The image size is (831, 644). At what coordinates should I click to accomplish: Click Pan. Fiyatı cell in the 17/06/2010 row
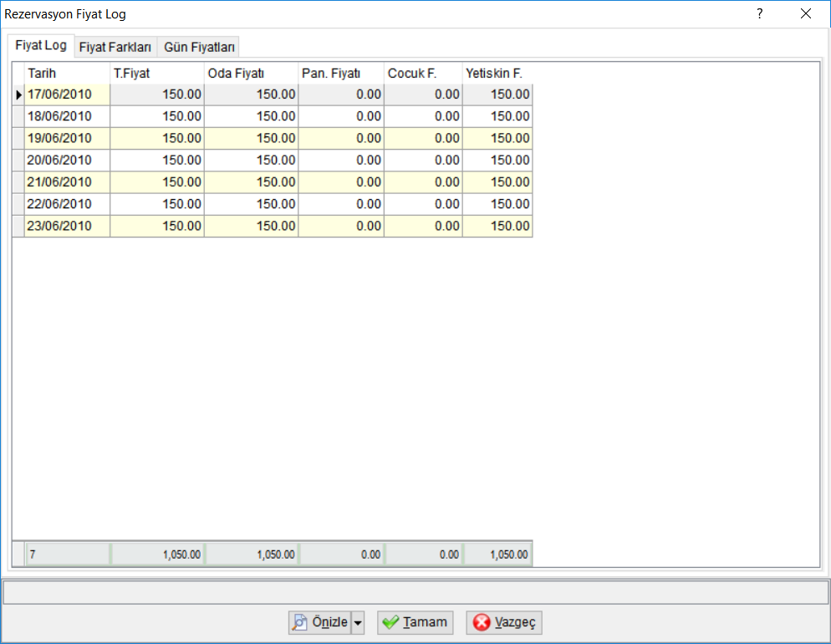point(341,95)
